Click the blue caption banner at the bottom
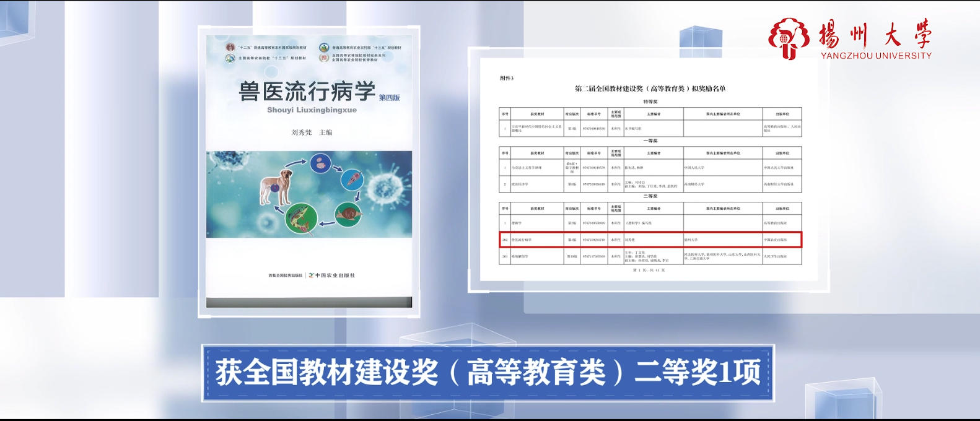The height and width of the screenshot is (421, 980). coord(488,373)
